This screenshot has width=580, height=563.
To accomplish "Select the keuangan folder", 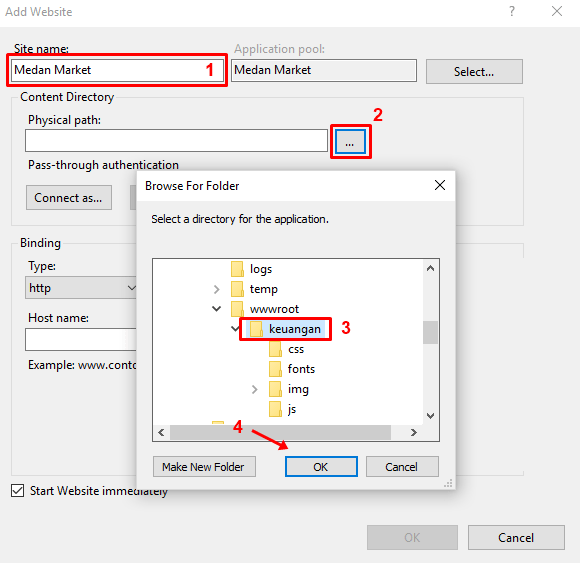I will (x=294, y=329).
